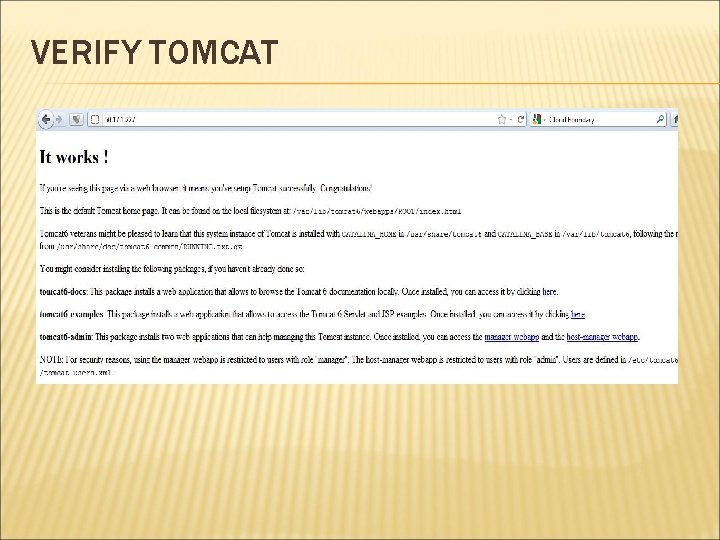This screenshot has height=540, width=720.
Task: Bookmark the page with the star icon
Action: coord(501,120)
